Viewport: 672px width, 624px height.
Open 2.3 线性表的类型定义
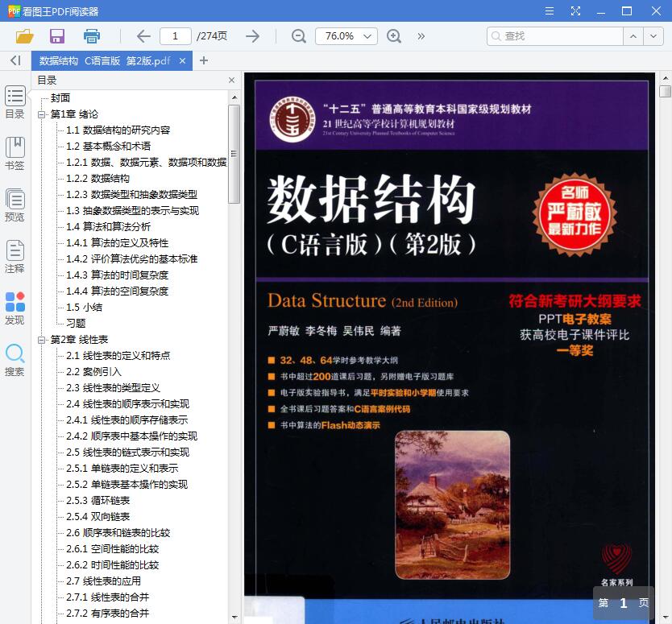point(113,388)
